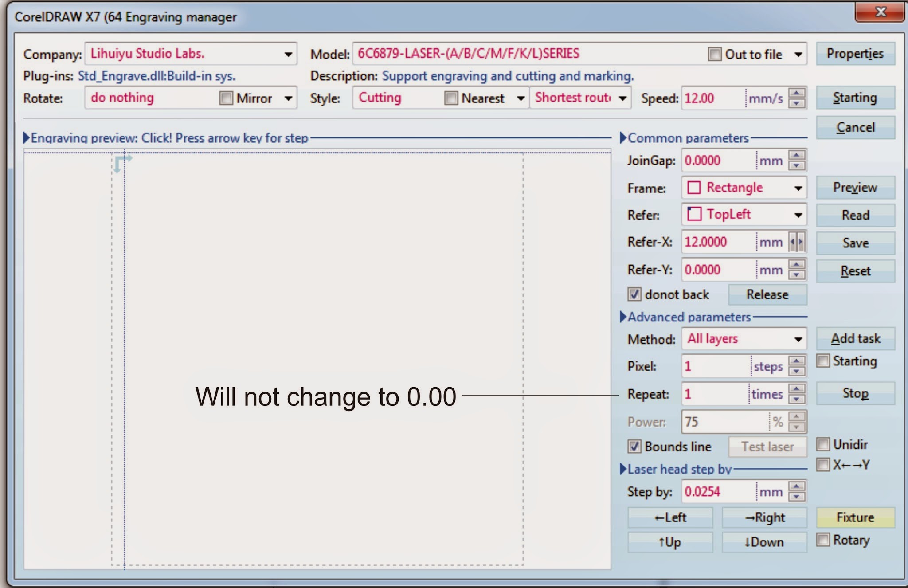
Task: Increase Repeat times with up arrow
Action: click(797, 389)
